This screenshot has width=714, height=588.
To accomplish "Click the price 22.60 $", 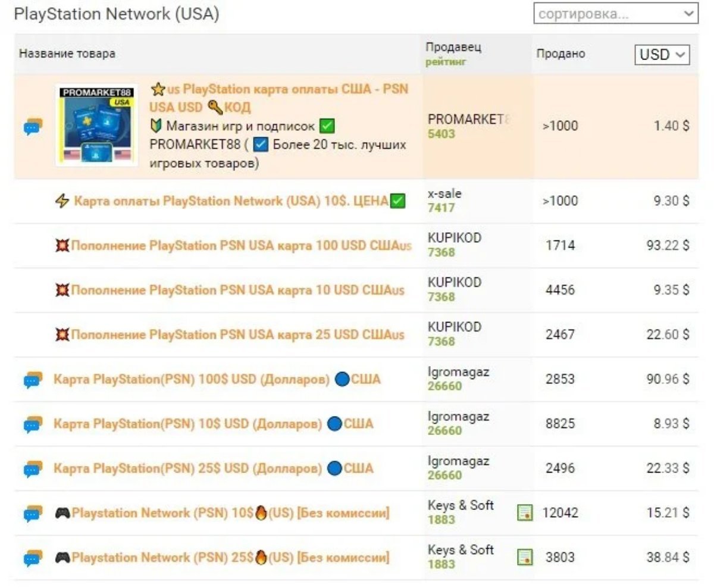I will [x=668, y=334].
